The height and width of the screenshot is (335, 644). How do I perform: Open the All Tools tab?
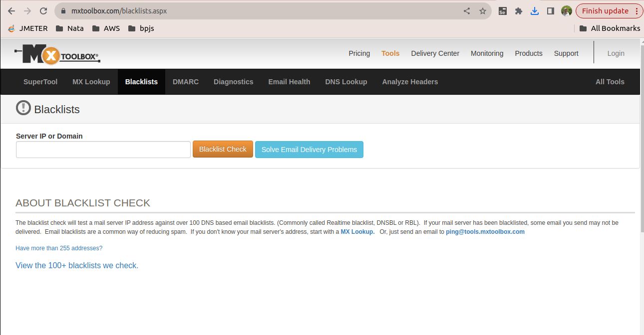pyautogui.click(x=610, y=82)
